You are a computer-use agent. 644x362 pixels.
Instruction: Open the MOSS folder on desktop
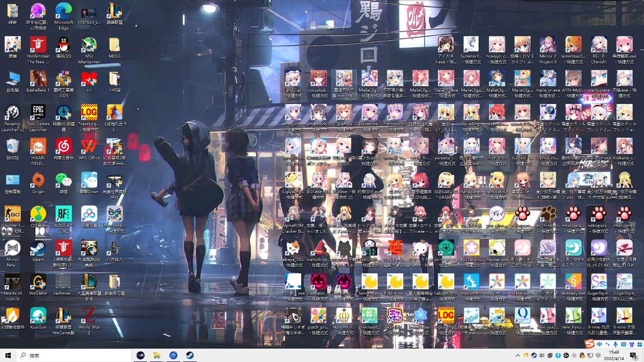114,48
